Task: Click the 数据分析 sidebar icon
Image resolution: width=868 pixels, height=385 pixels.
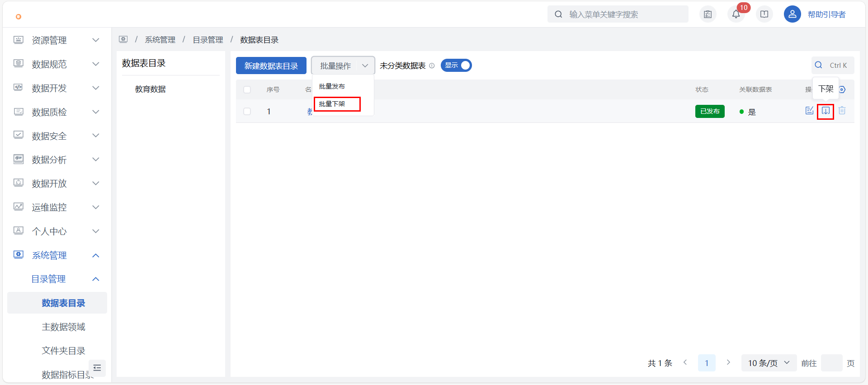Action: click(19, 159)
